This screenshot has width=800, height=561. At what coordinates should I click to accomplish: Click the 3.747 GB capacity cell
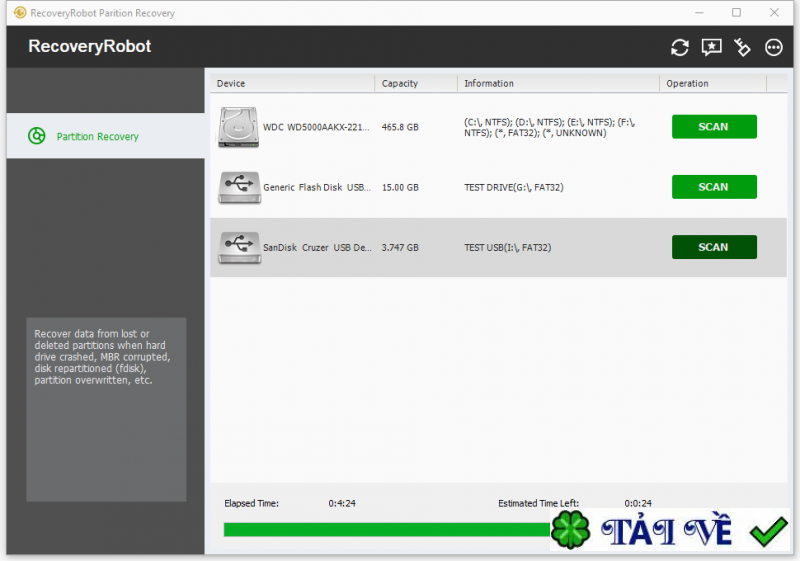(400, 247)
